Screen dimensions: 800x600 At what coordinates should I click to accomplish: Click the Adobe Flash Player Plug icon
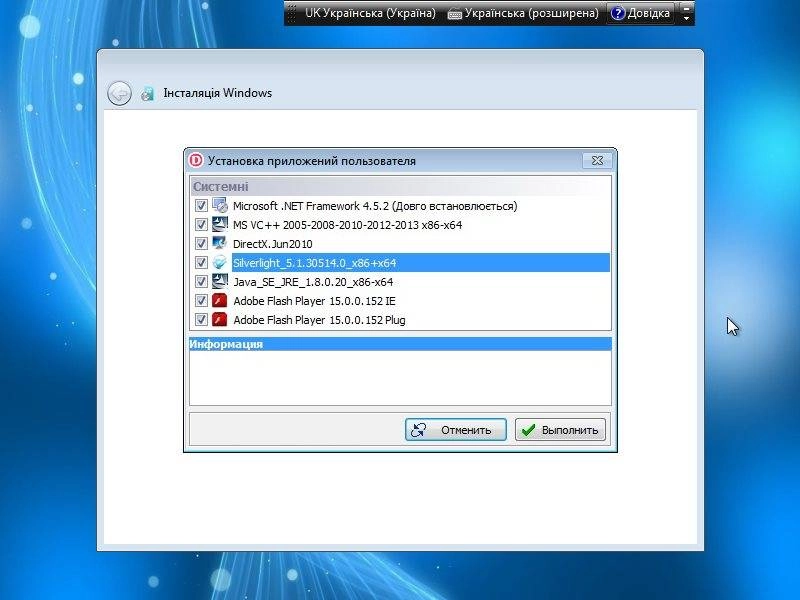tap(220, 319)
